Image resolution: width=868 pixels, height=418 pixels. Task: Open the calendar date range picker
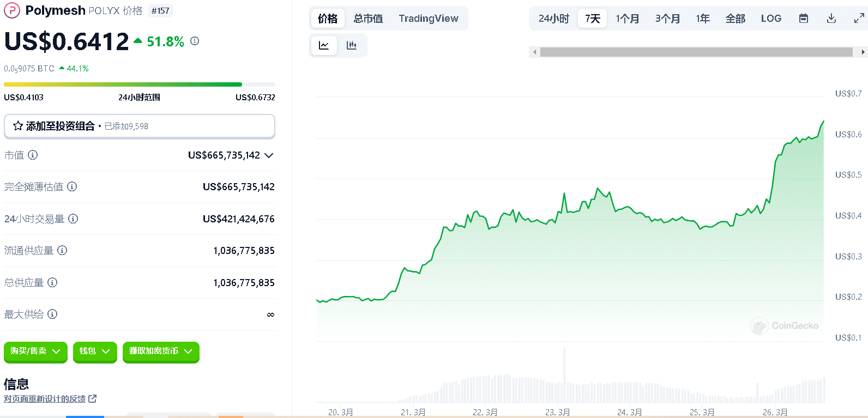click(803, 19)
